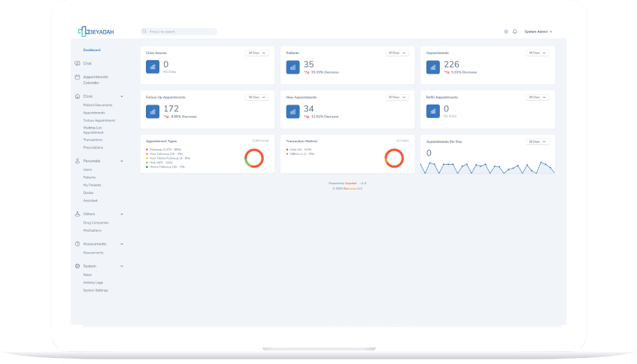Image resolution: width=637 pixels, height=364 pixels.
Task: Open the Drug Companies link
Action: [96, 223]
